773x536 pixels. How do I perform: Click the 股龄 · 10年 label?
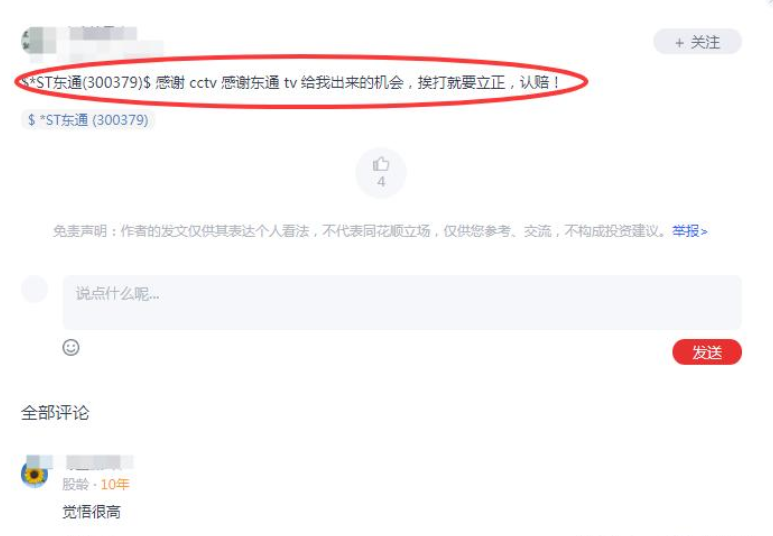tap(96, 484)
